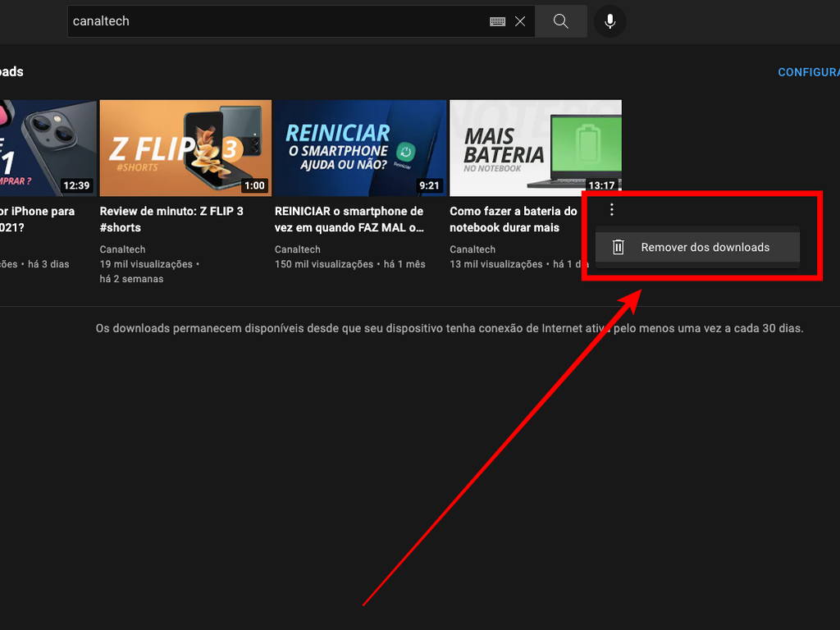The image size is (840, 630).
Task: Open Canaltech channel under Z FLIP 3 video
Action: (x=123, y=249)
